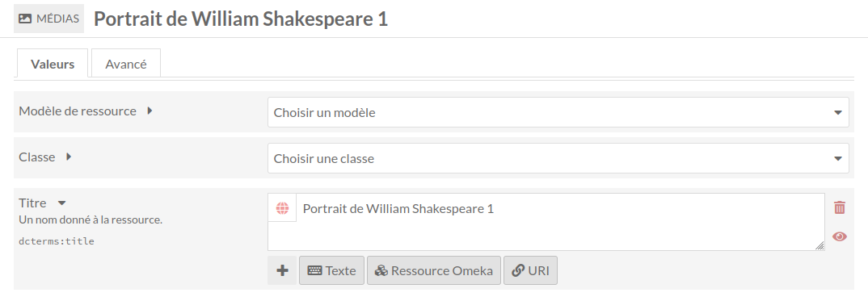Image resolution: width=868 pixels, height=301 pixels.
Task: Grab the textarea resize handle
Action: [x=820, y=246]
